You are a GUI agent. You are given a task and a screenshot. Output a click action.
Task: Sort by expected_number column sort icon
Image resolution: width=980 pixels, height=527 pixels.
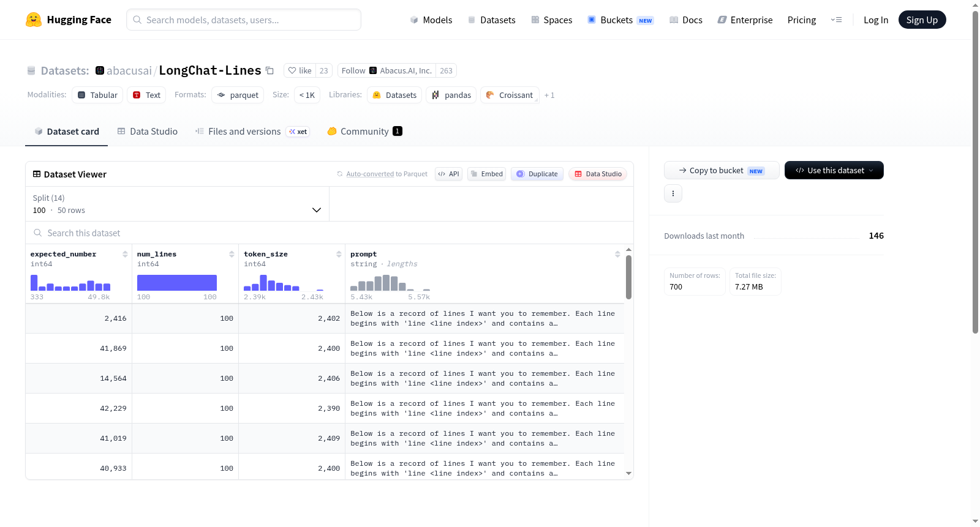tap(125, 254)
